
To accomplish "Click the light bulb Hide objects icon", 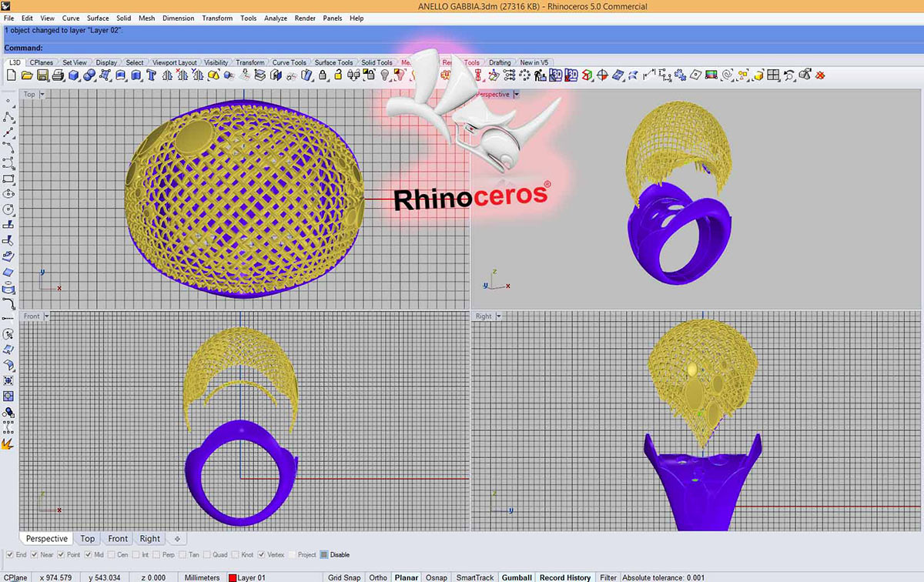I will pos(384,75).
